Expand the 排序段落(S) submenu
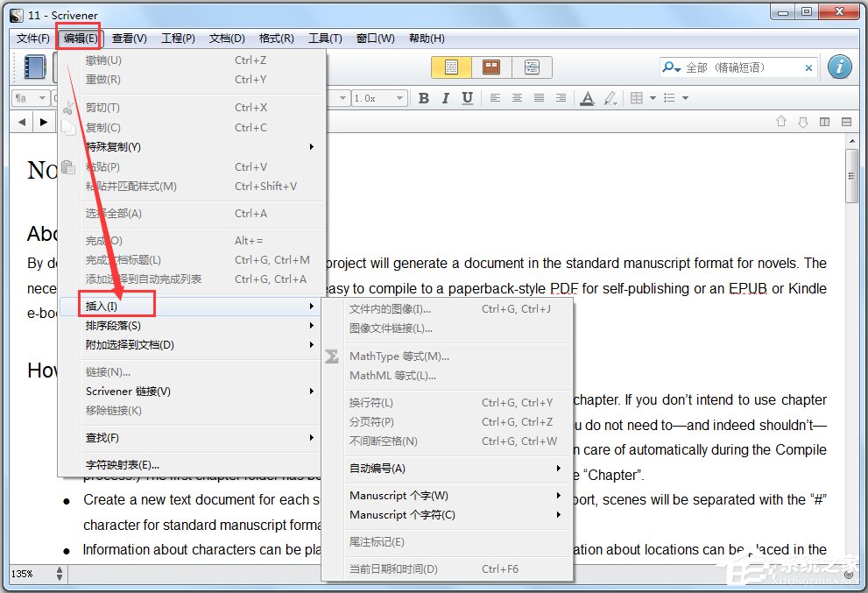868x593 pixels. point(191,326)
